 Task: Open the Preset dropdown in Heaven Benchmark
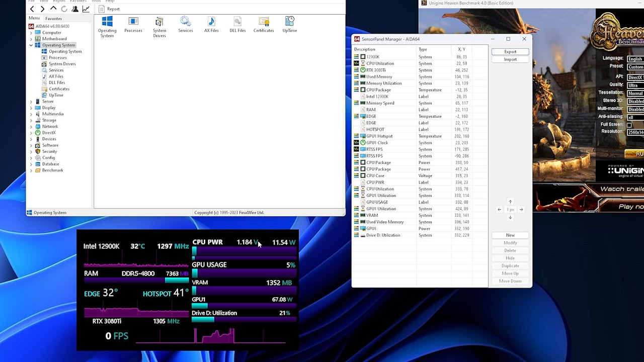(635, 67)
